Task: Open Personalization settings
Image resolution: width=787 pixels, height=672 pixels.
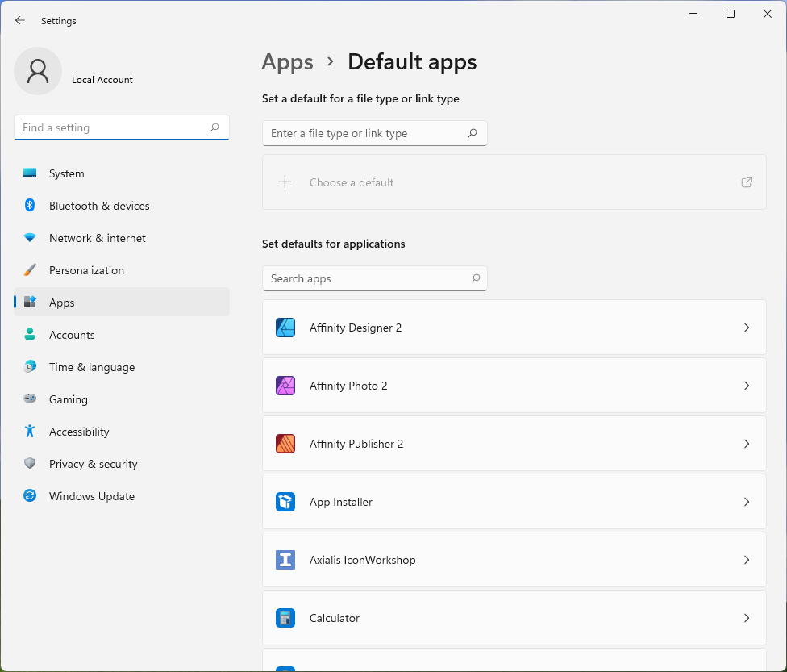Action: tap(122, 269)
